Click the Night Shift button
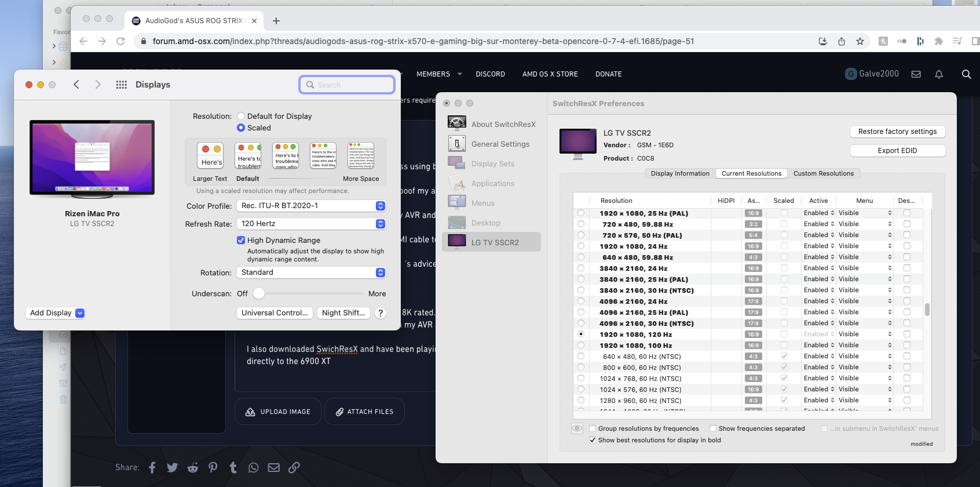 [343, 313]
